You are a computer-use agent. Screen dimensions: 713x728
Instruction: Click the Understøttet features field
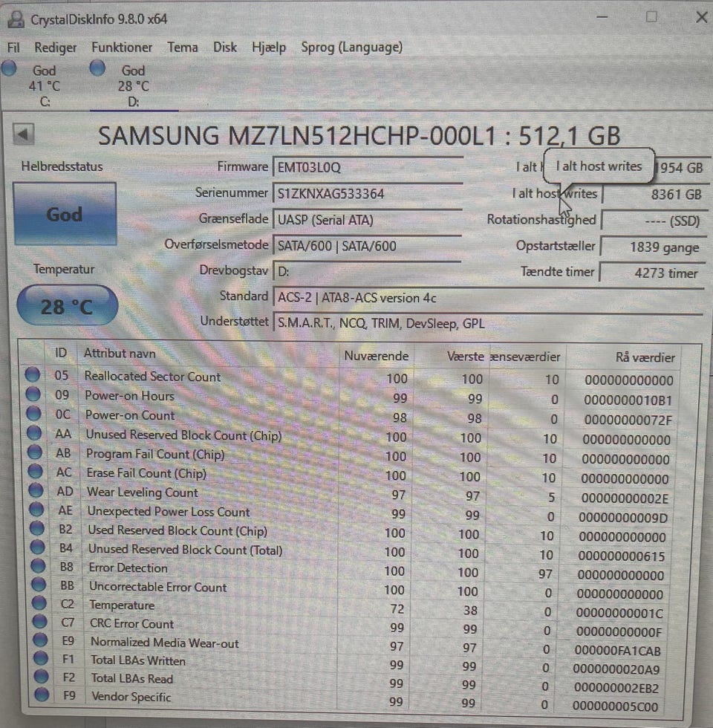coord(489,323)
